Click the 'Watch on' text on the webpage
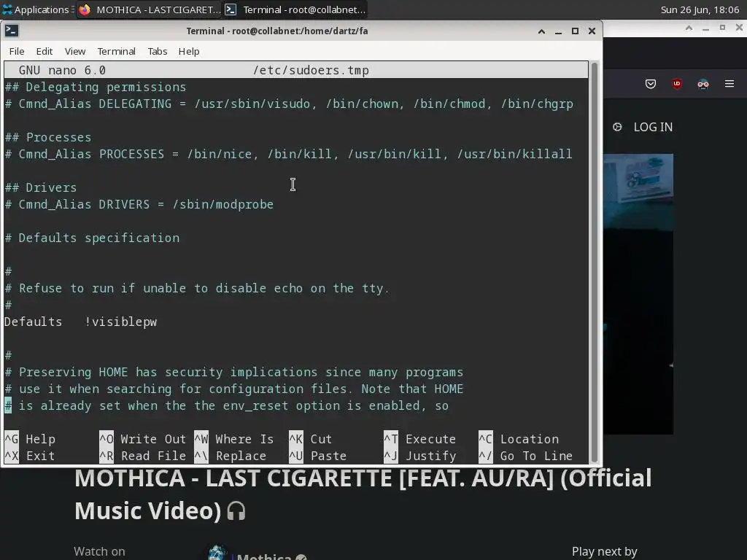Viewport: 747px width, 560px height. point(99,551)
